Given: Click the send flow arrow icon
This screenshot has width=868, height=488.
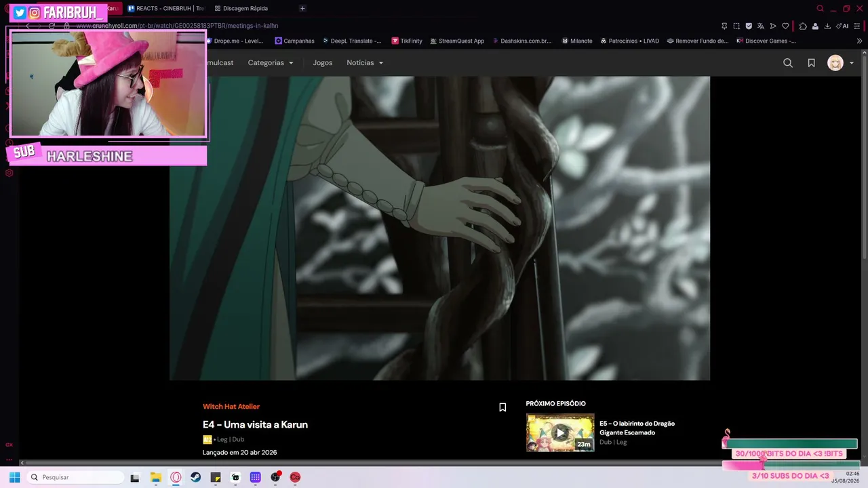Looking at the screenshot, I should point(773,26).
